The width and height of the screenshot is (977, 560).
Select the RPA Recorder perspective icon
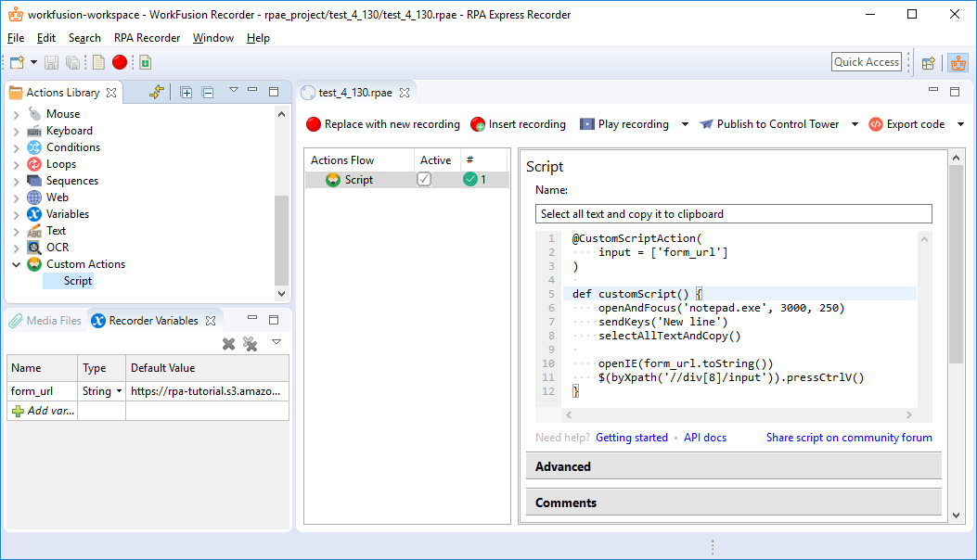point(958,62)
